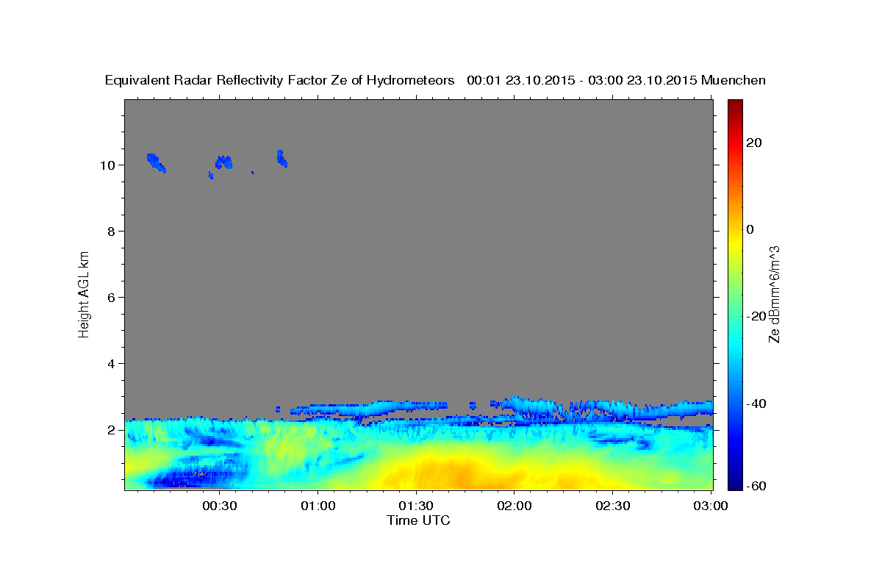The width and height of the screenshot is (882, 588).
Task: Click the 'Time UTC' x-axis label
Action: [418, 520]
